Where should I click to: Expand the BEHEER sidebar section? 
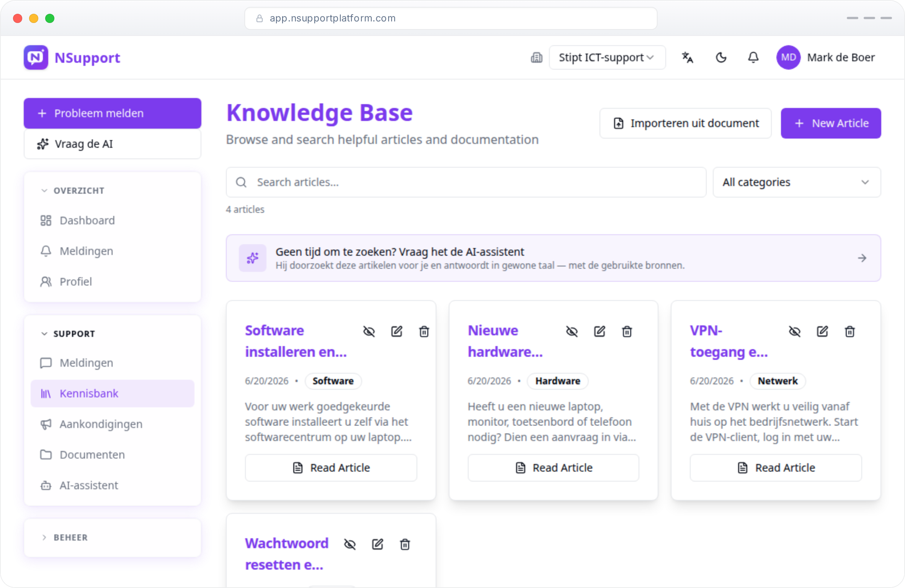click(x=64, y=537)
